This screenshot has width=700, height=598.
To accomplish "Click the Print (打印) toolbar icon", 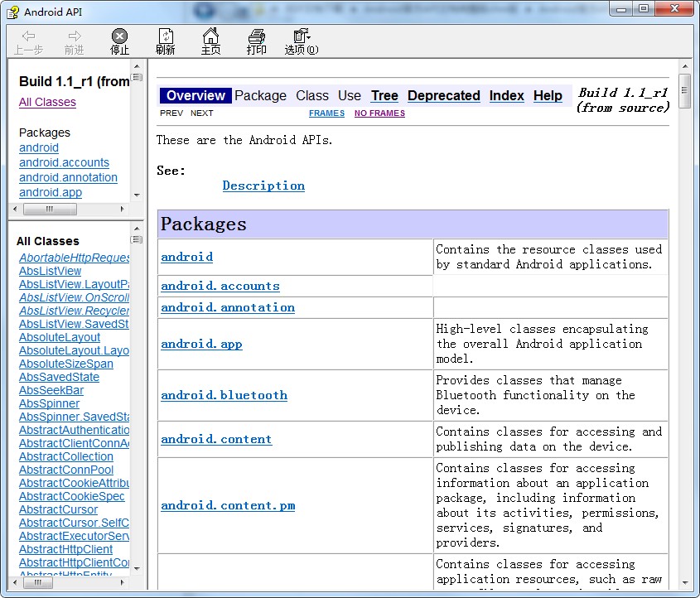I will (257, 36).
